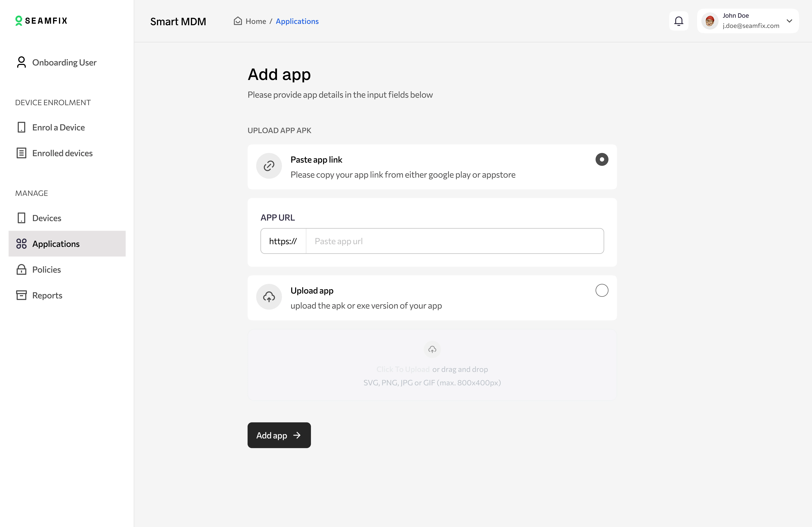This screenshot has width=812, height=527.
Task: Click John Doe's avatar picture
Action: [710, 21]
